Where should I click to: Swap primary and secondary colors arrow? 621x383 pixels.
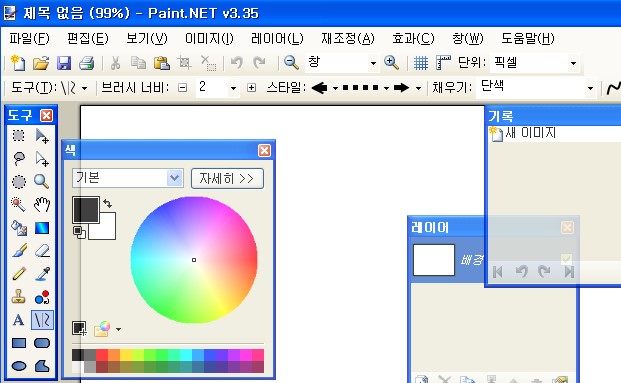pyautogui.click(x=107, y=204)
